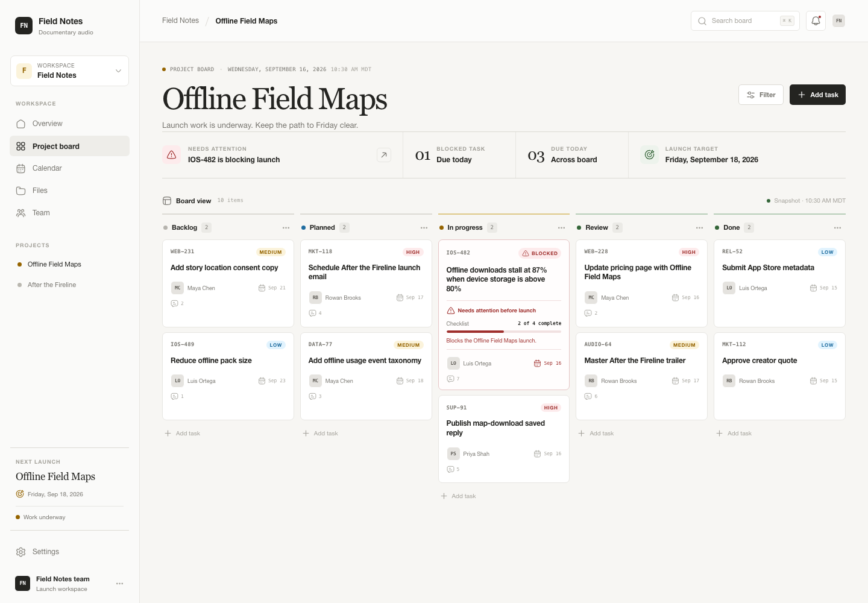This screenshot has height=603, width=868.
Task: Open In progress column options menu
Action: click(561, 228)
